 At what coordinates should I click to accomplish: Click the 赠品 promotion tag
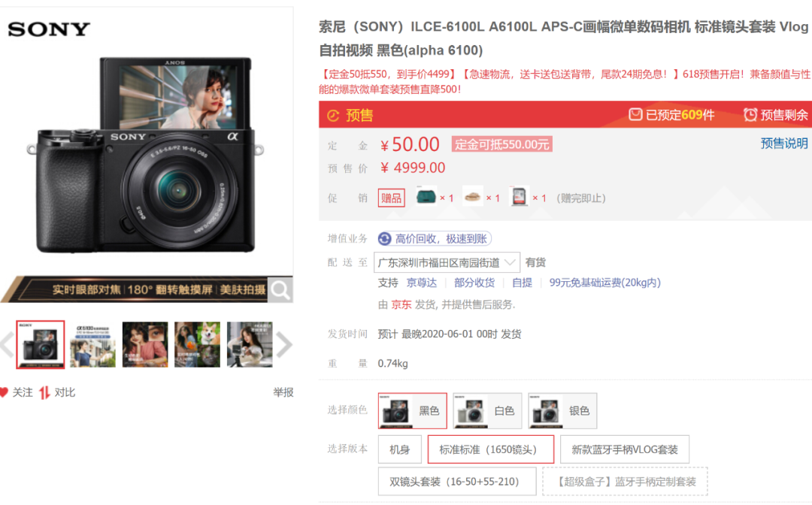[392, 198]
